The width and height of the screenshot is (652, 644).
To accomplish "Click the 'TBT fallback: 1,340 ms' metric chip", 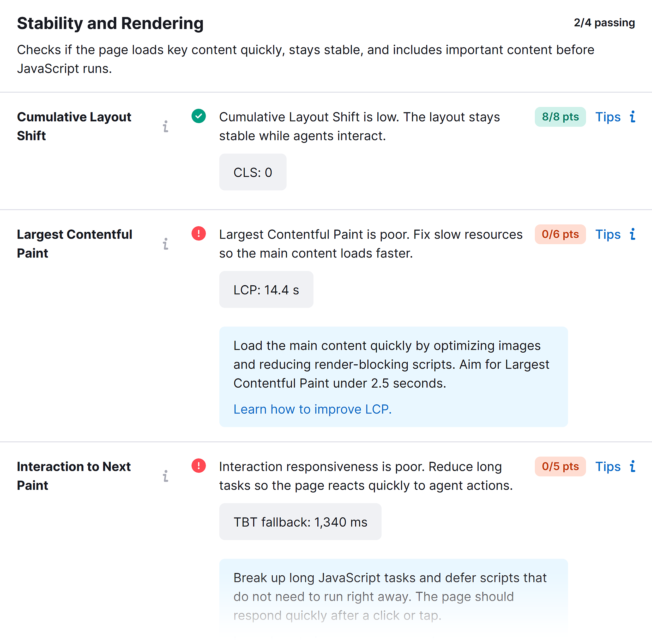I will pos(300,522).
